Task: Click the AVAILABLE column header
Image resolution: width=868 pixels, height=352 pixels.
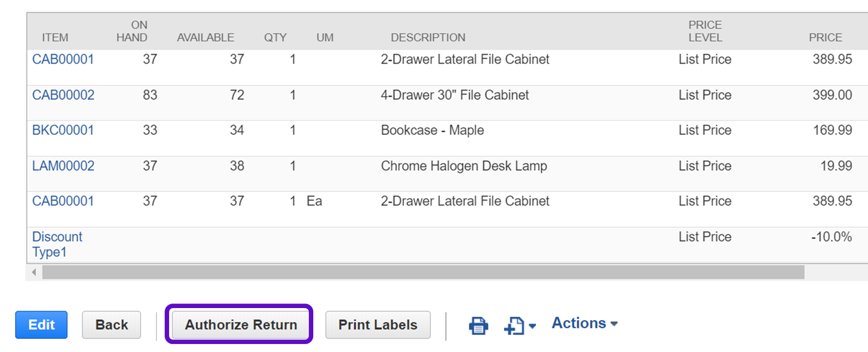Action: 205,37
